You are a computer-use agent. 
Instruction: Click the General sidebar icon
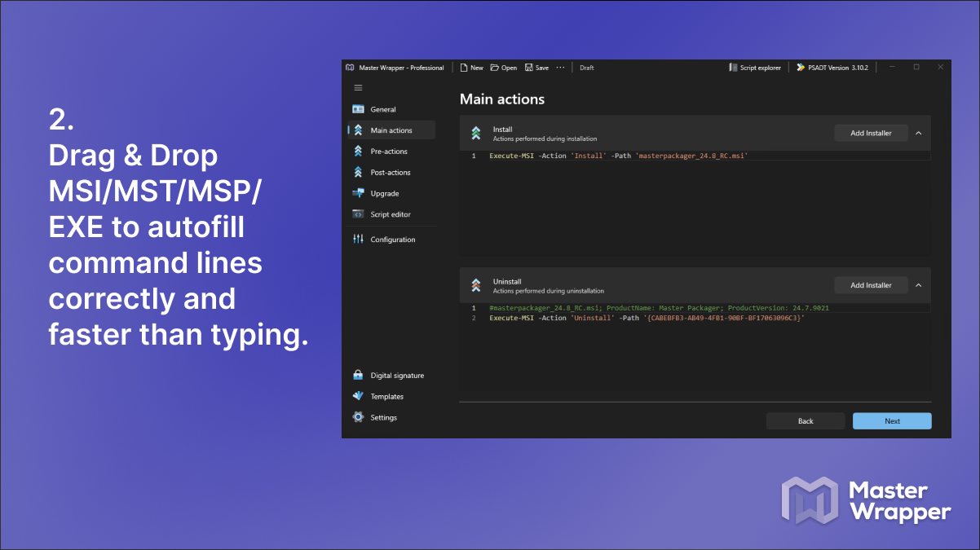(358, 109)
